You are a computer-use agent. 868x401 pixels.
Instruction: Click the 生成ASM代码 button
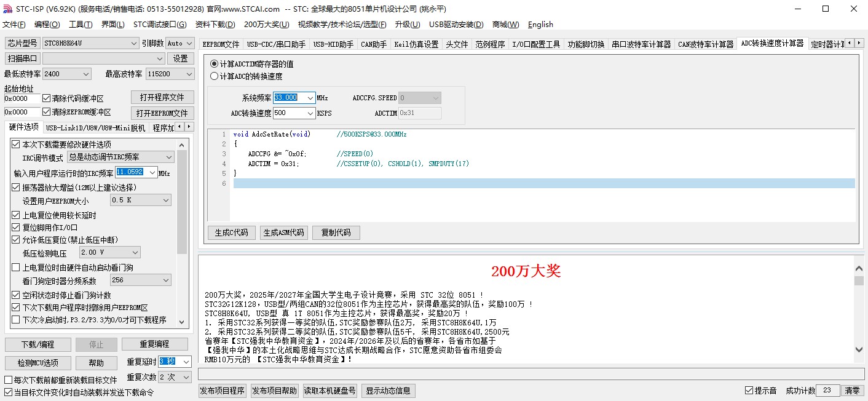pyautogui.click(x=283, y=232)
